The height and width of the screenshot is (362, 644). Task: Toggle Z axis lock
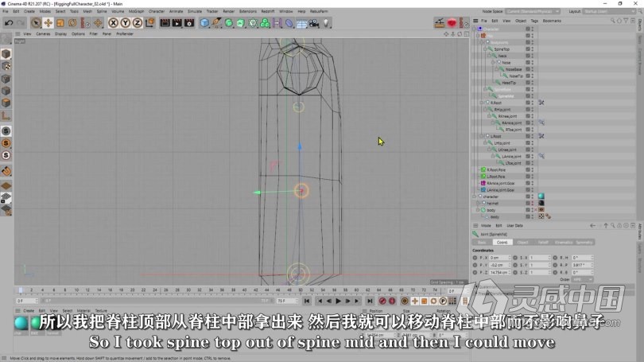click(138, 23)
